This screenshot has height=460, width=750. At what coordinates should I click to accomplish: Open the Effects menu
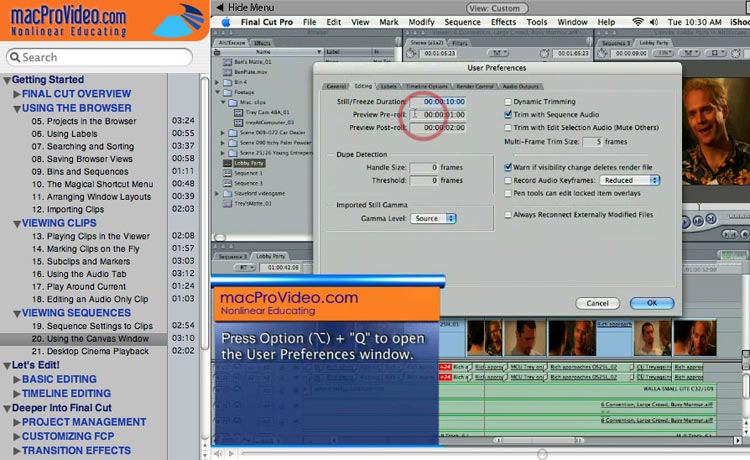coord(503,22)
